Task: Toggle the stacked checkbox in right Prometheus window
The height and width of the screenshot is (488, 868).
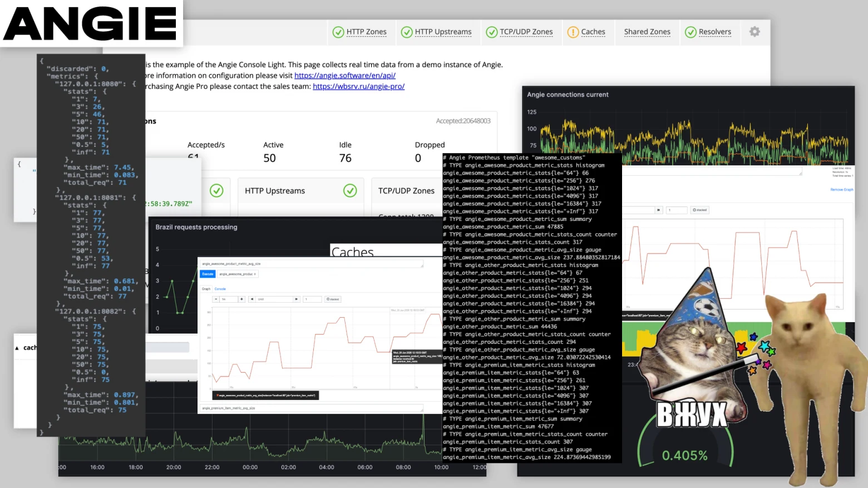Action: (699, 210)
